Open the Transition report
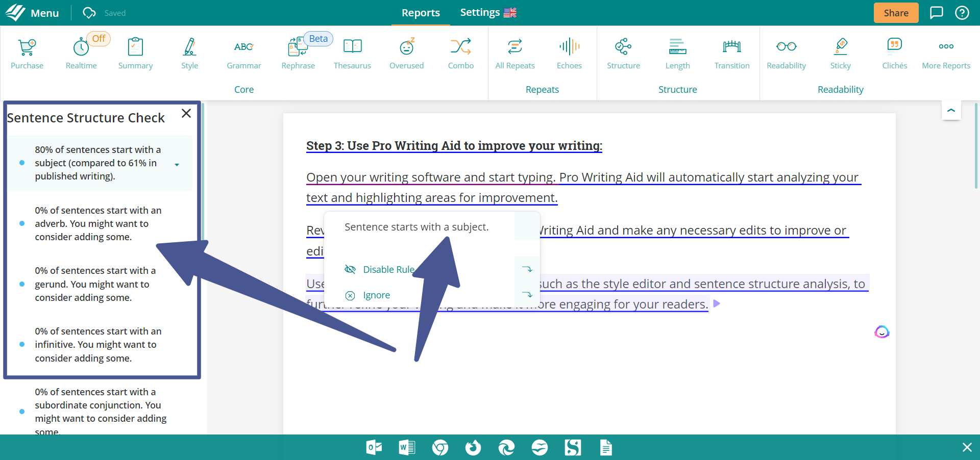 [x=732, y=54]
